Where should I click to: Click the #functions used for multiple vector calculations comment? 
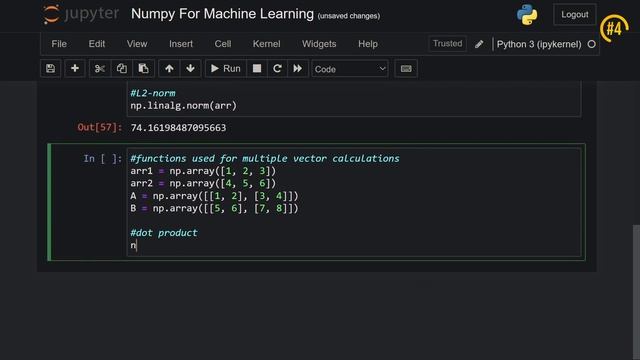point(265,158)
